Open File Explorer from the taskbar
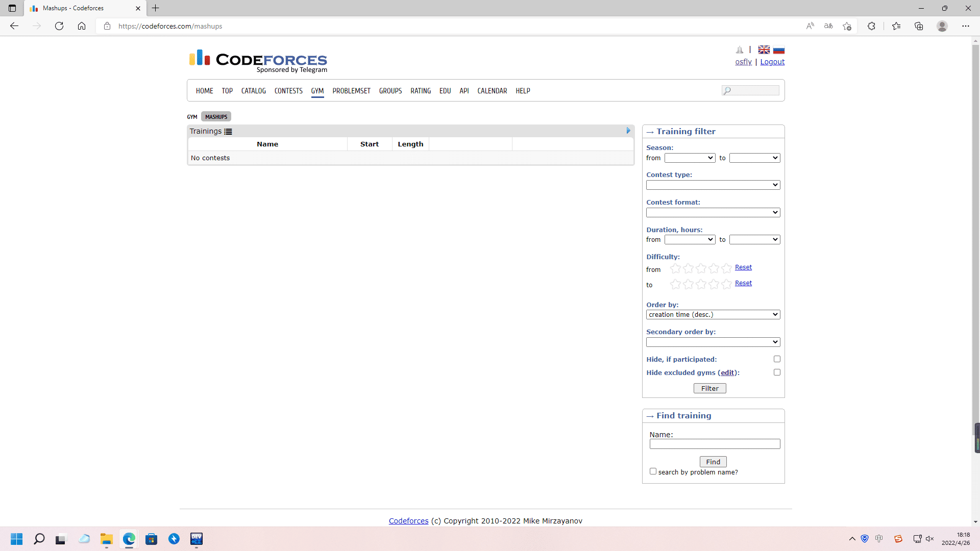Image resolution: width=980 pixels, height=551 pixels. 106,539
